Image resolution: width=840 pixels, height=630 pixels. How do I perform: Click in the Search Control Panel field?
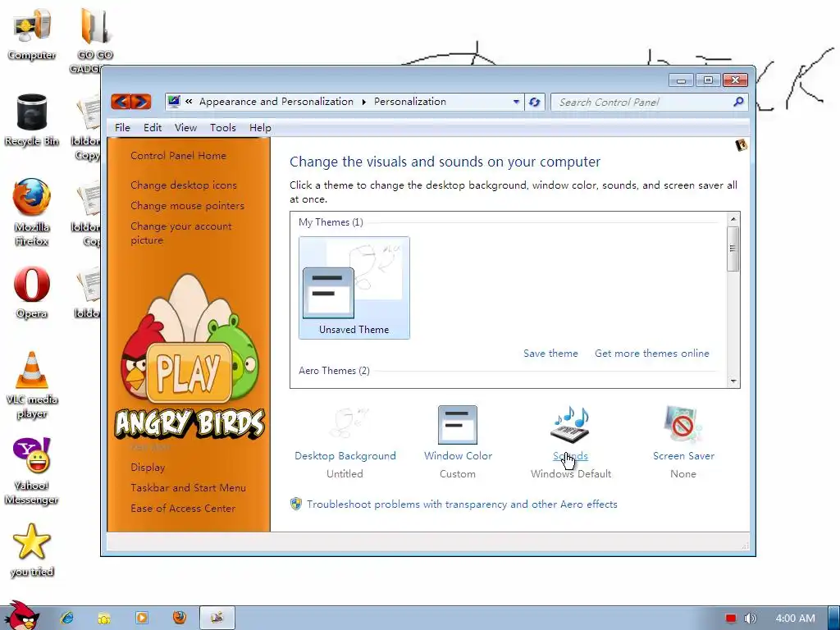643,102
